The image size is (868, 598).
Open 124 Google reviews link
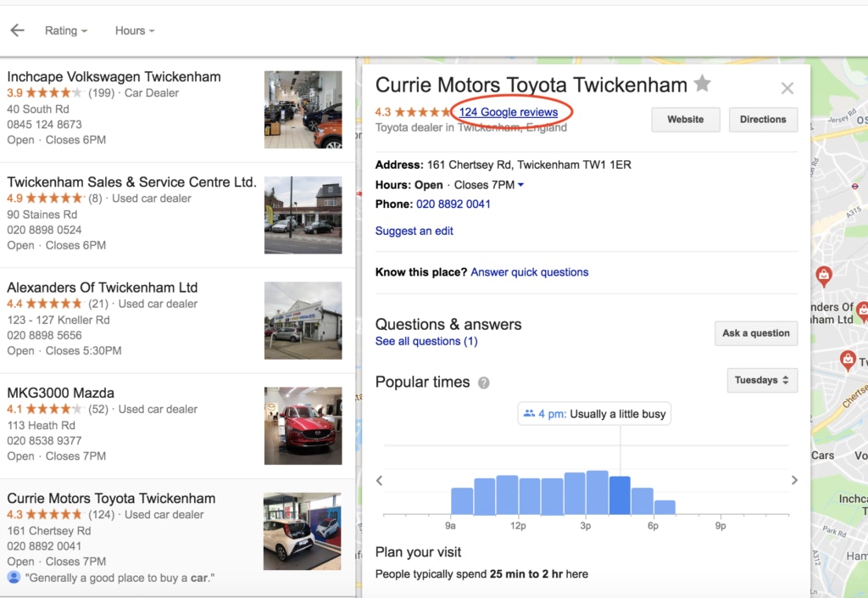[x=509, y=112]
